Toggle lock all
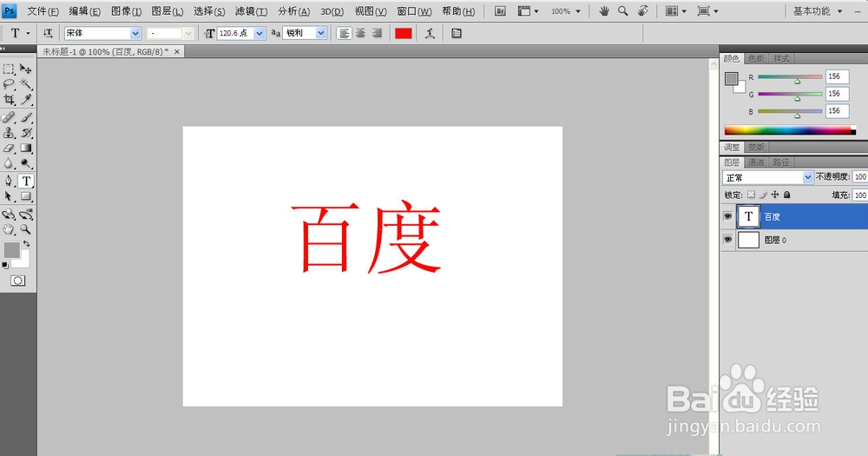 point(786,195)
